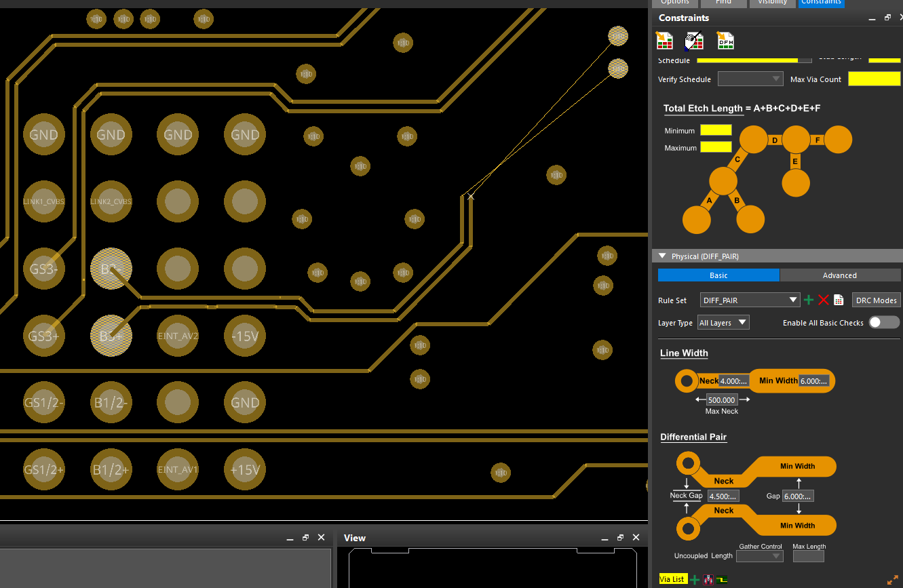This screenshot has height=588, width=903.
Task: Open the Verify Schedule dropdown
Action: click(x=750, y=79)
